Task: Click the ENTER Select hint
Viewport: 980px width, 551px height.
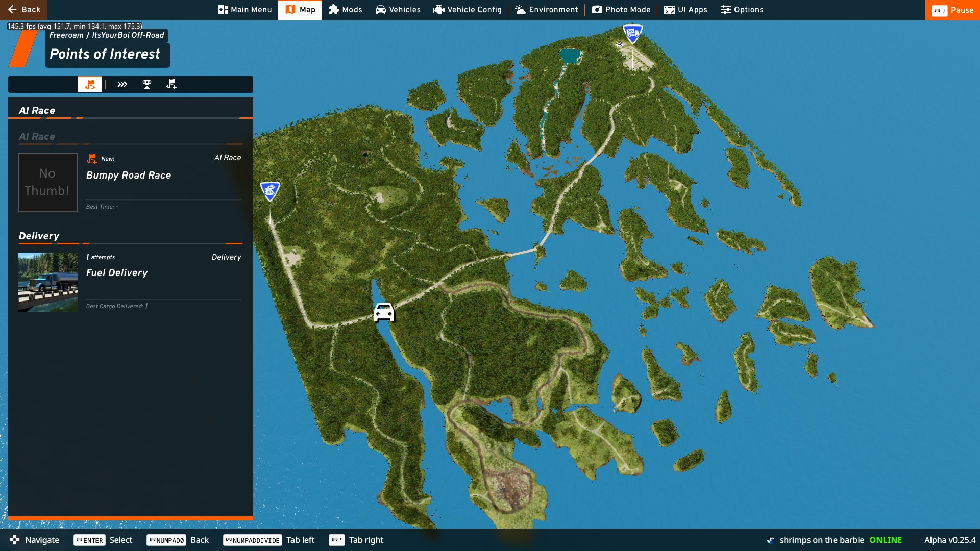Action: pos(103,540)
